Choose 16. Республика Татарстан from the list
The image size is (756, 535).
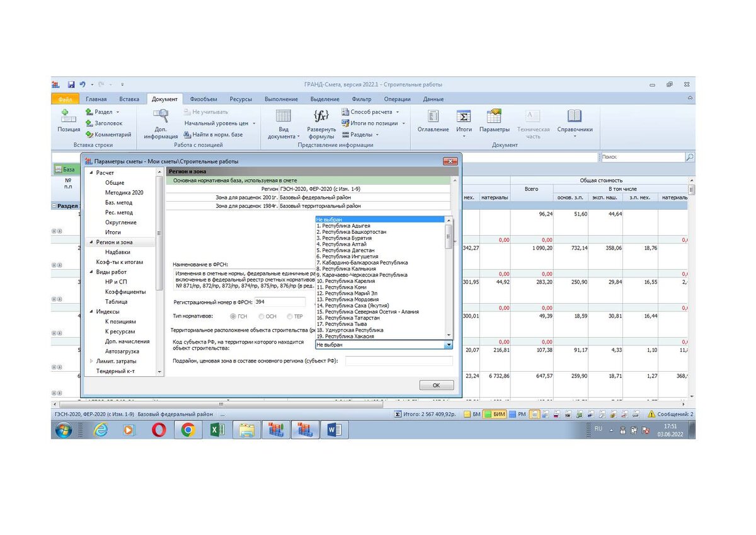click(348, 318)
